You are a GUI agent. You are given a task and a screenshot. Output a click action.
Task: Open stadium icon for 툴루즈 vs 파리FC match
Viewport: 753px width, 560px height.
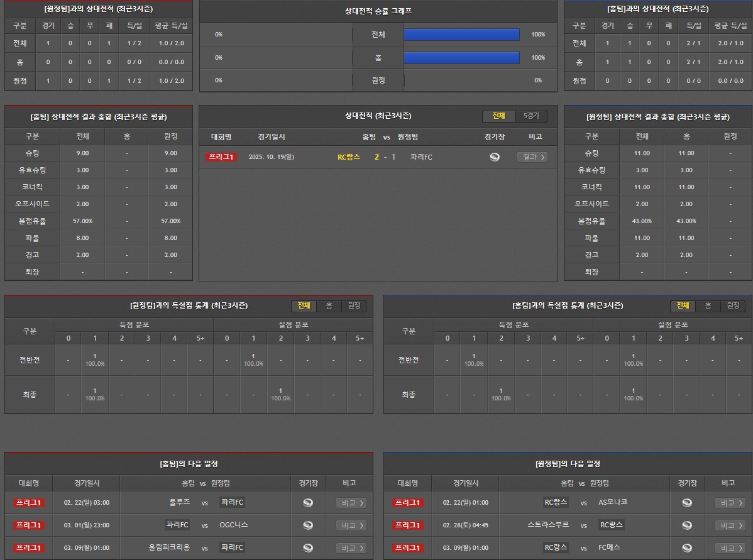(x=308, y=503)
